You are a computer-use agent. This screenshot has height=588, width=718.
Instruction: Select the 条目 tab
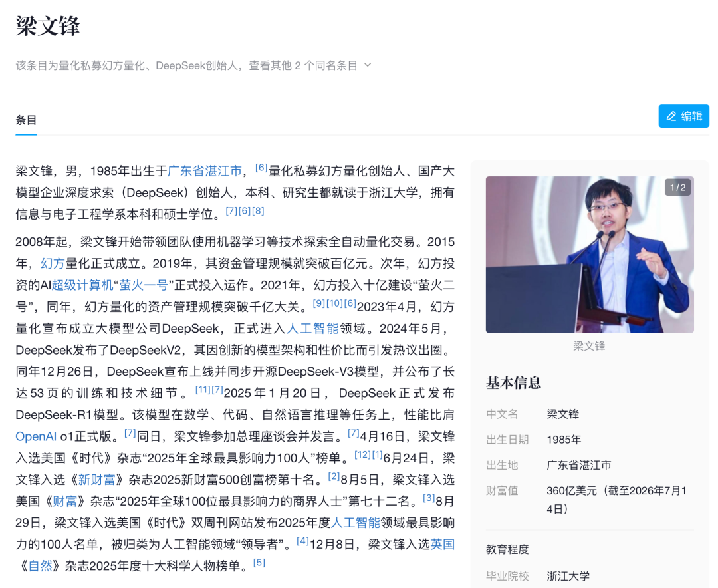[26, 120]
